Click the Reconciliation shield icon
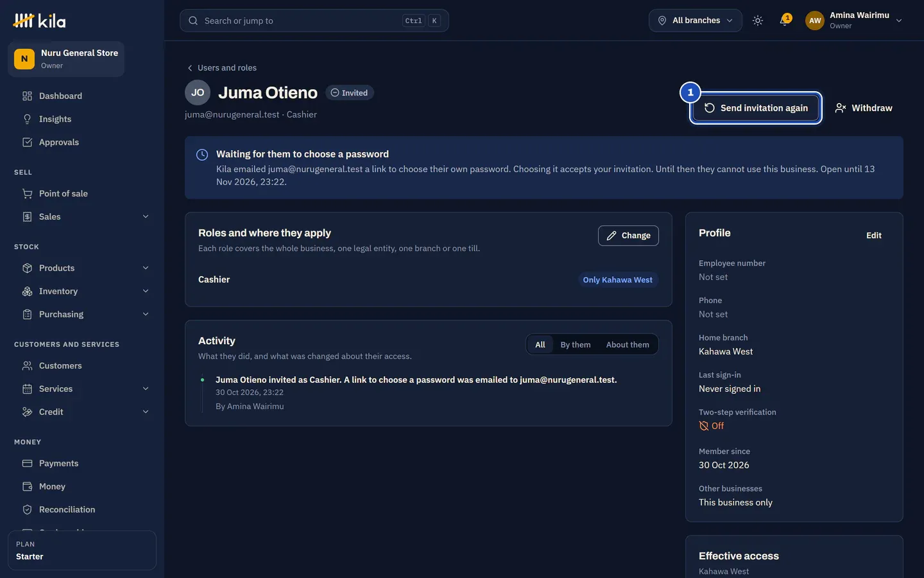Viewport: 924px width, 578px height. pos(27,509)
